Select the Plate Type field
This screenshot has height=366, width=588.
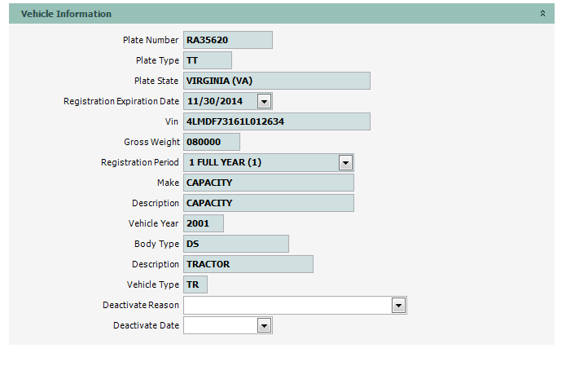(207, 60)
